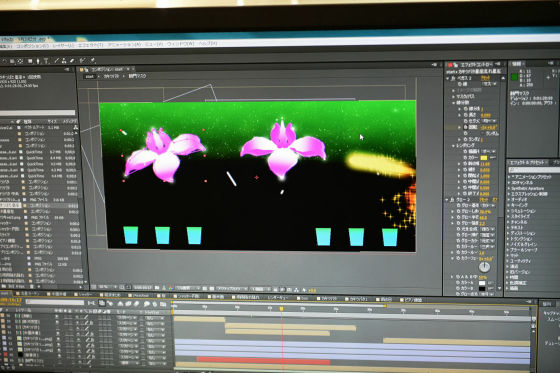The width and height of the screenshot is (560, 373).
Task: Select the Rotation tool in top toolbar
Action: 4,61
